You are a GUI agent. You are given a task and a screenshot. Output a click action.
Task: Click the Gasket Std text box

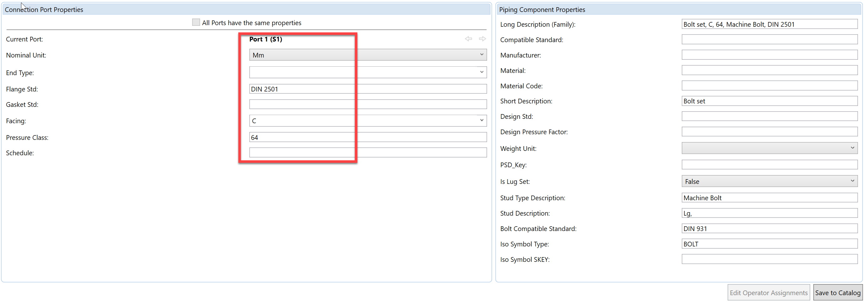click(368, 104)
